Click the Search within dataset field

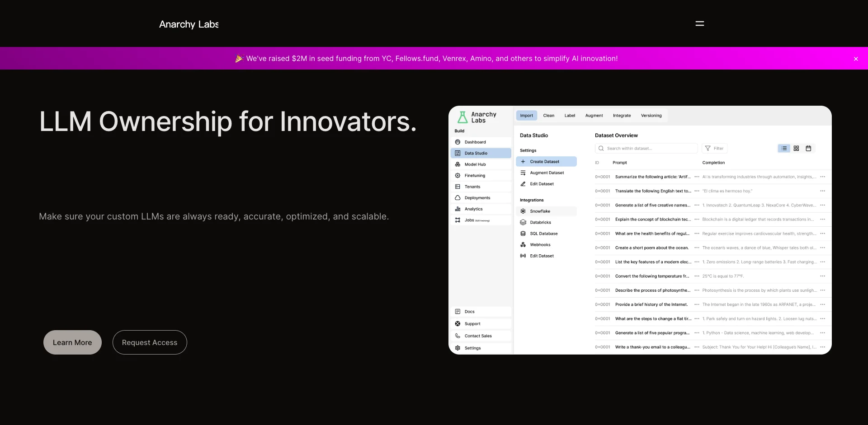[x=646, y=148]
